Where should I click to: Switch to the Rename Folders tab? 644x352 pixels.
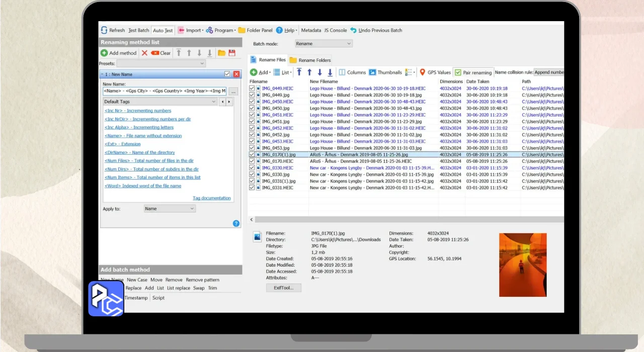pos(310,60)
